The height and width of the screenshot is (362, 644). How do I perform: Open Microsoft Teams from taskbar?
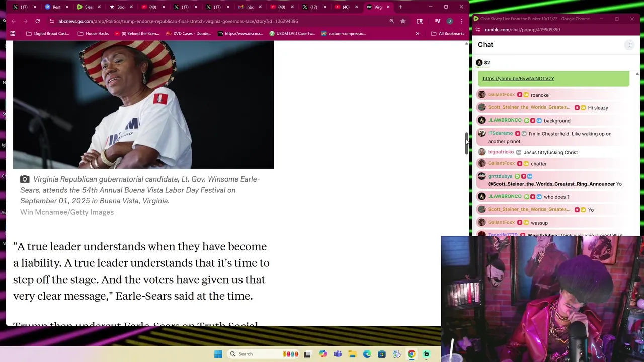point(338,354)
